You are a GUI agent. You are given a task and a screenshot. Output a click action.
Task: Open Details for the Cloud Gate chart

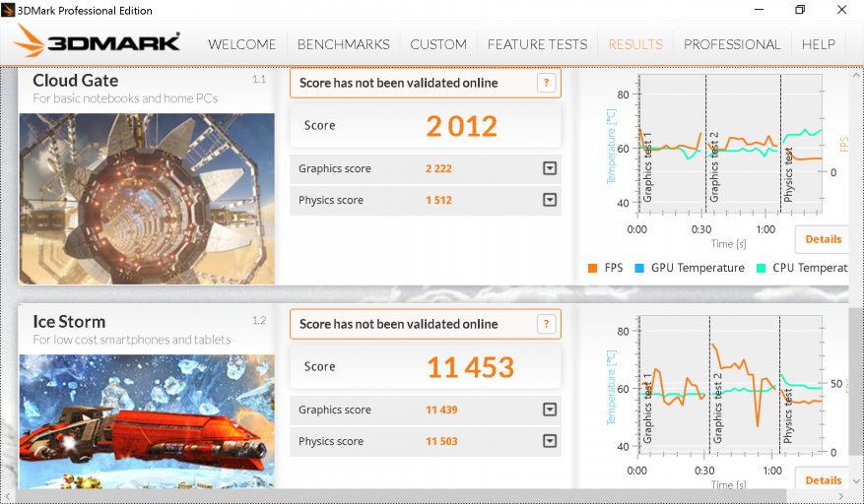pyautogui.click(x=824, y=239)
